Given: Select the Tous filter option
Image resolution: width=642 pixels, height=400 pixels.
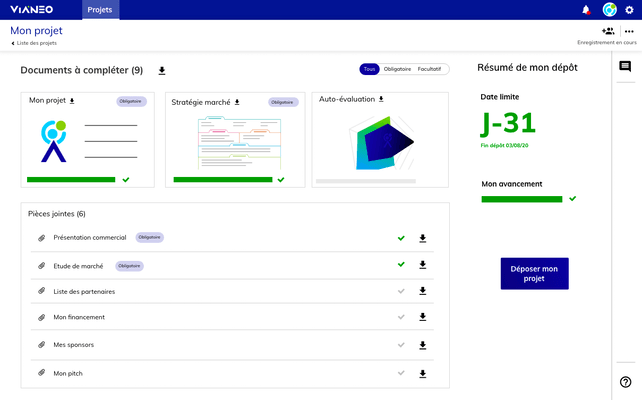Looking at the screenshot, I should click(370, 69).
